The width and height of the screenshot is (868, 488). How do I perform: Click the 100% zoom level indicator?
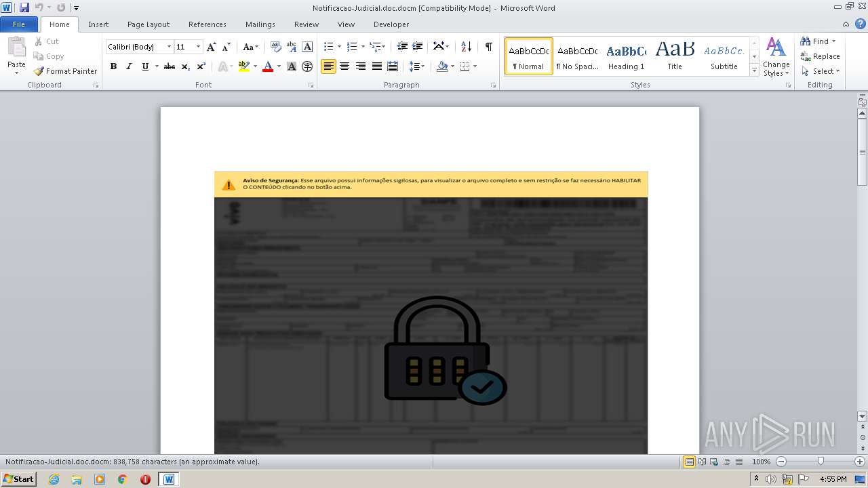761,462
